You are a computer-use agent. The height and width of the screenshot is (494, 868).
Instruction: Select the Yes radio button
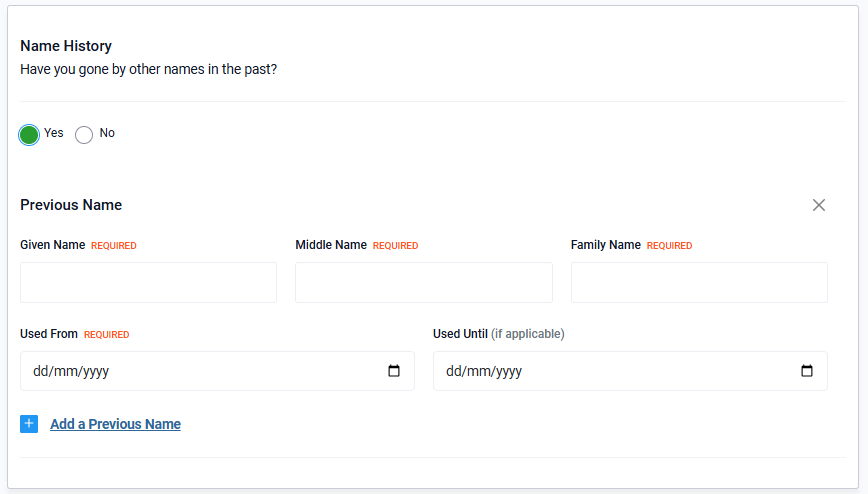coord(29,134)
